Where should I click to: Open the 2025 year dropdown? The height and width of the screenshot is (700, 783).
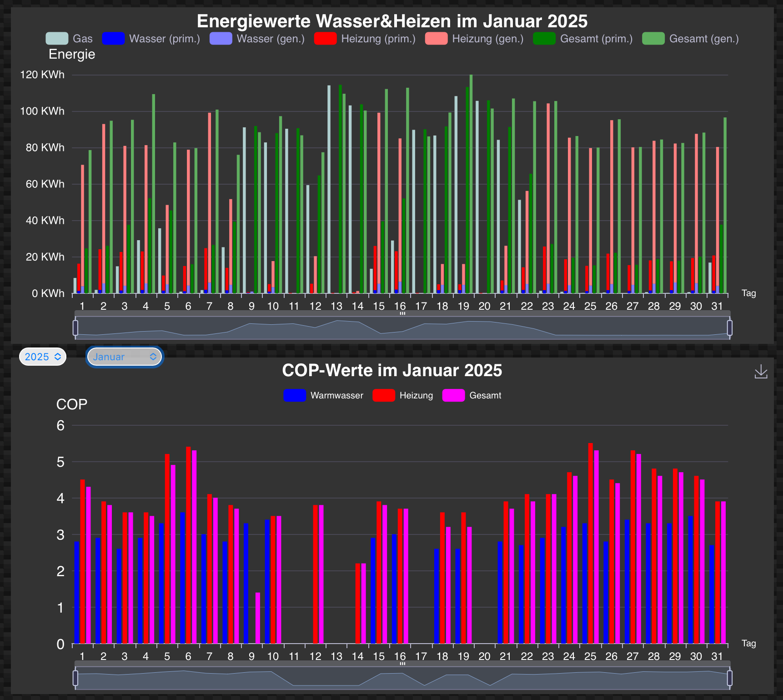coord(43,357)
